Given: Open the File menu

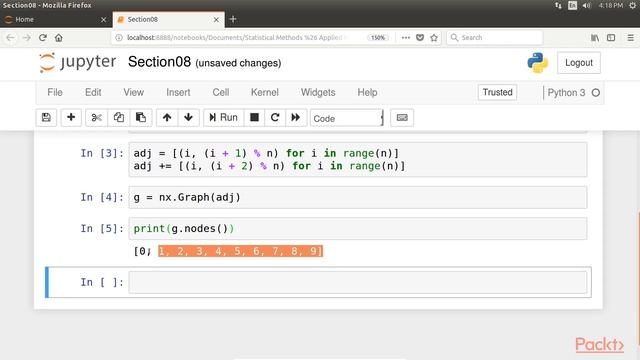Looking at the screenshot, I should point(55,92).
